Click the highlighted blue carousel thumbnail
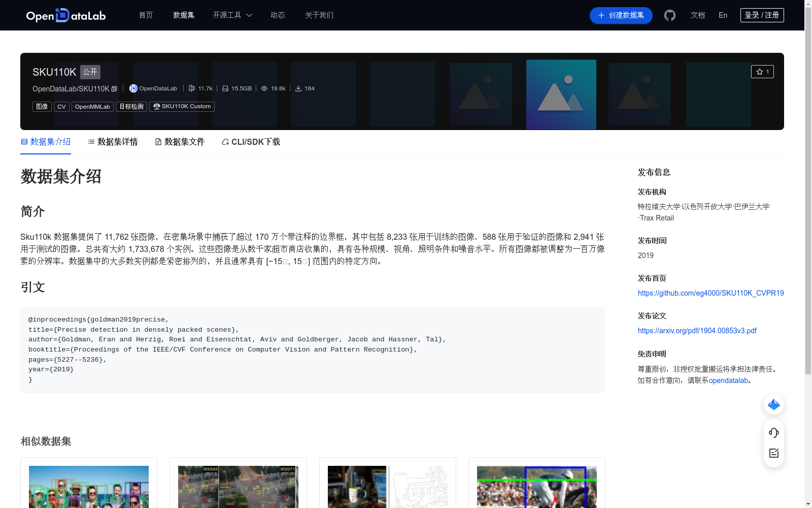 561,94
